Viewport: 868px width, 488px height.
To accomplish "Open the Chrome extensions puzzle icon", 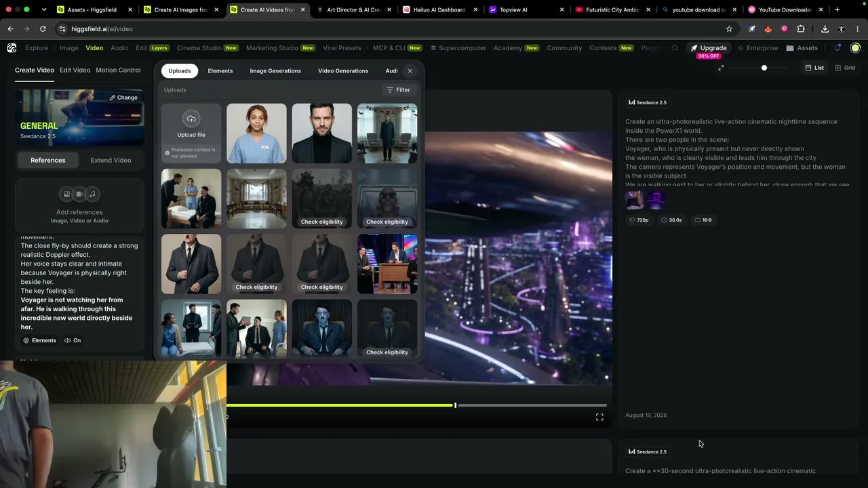I will [801, 29].
